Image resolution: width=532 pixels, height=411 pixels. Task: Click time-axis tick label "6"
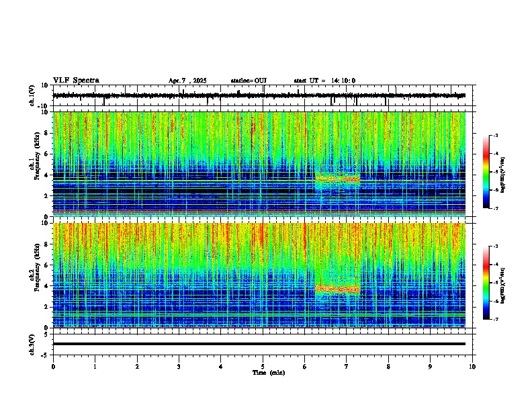305,367
